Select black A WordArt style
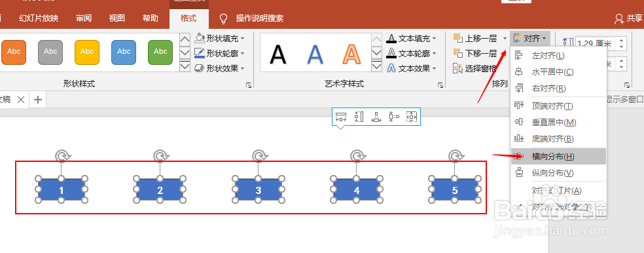This screenshot has height=253, width=644. click(x=278, y=54)
